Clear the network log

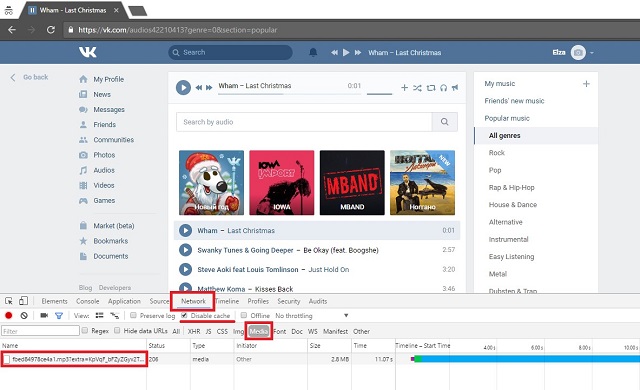point(24,315)
